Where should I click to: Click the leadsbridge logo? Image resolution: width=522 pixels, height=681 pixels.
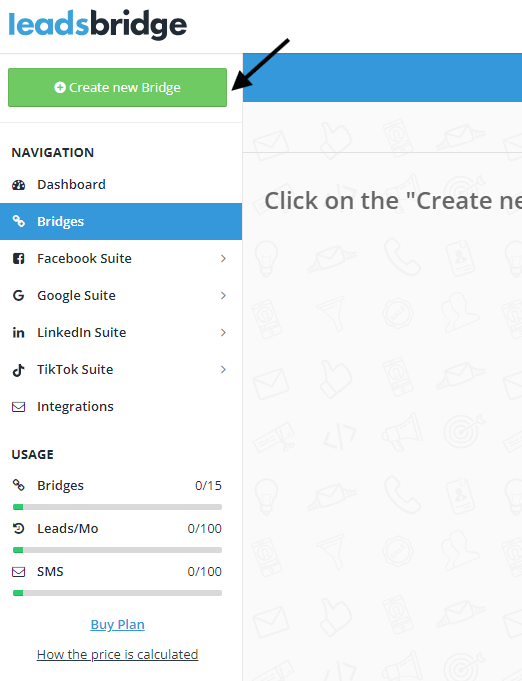pyautogui.click(x=98, y=25)
